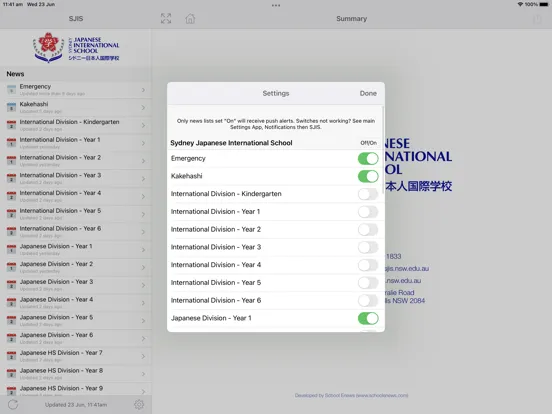
Task: Tap the International Division - Year 5 sidebar icon
Action: point(12,214)
